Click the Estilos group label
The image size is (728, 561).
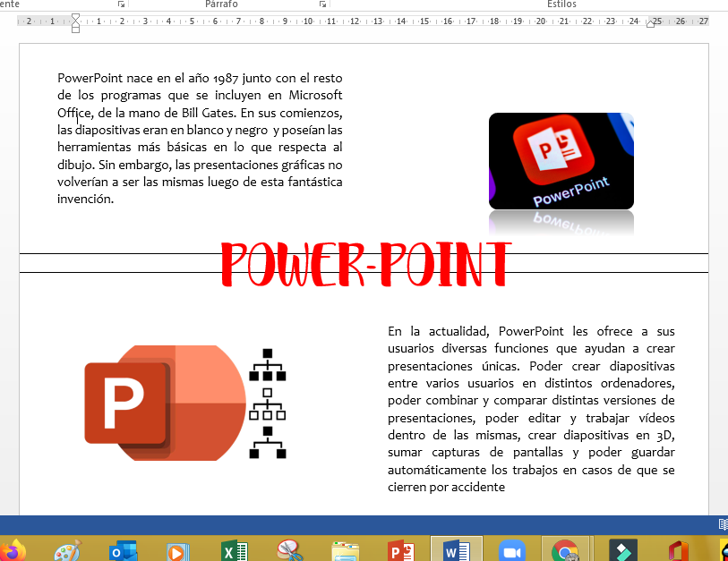tap(561, 4)
